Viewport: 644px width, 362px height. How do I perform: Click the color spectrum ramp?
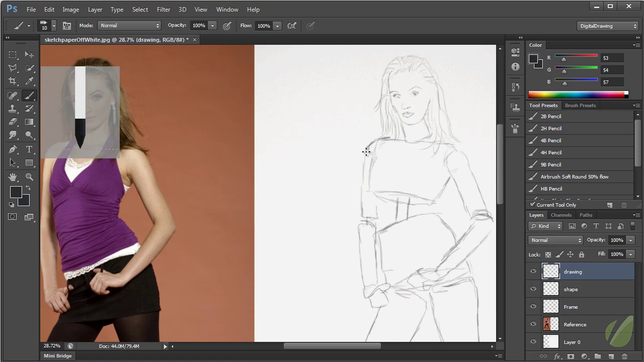point(576,95)
